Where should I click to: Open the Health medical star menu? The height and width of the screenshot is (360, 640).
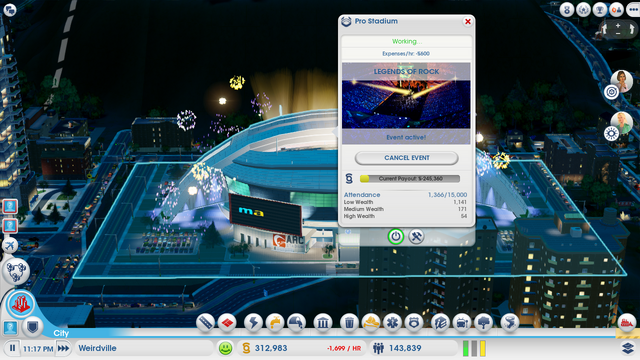tap(393, 322)
